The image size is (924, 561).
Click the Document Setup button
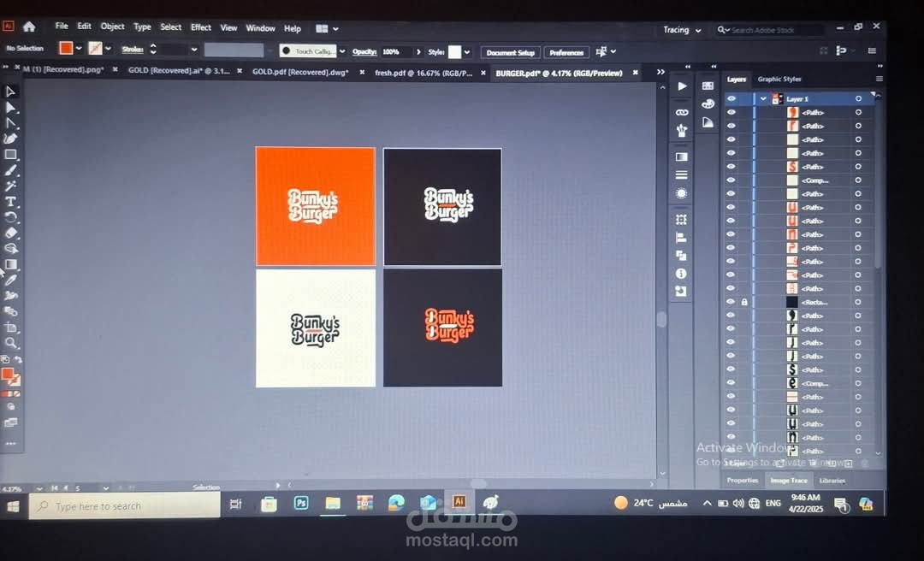[x=510, y=52]
